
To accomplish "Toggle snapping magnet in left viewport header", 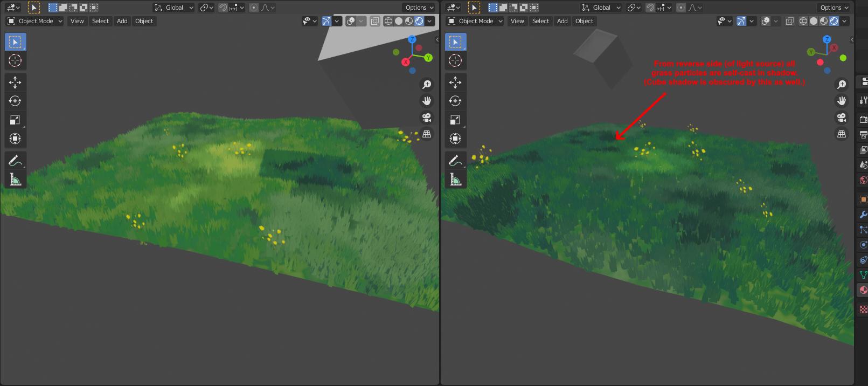I will (x=223, y=8).
